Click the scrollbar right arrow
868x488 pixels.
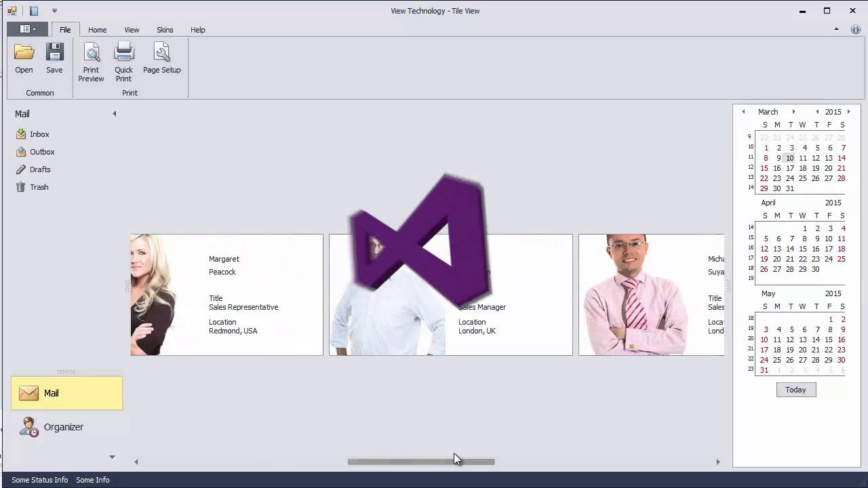[718, 462]
